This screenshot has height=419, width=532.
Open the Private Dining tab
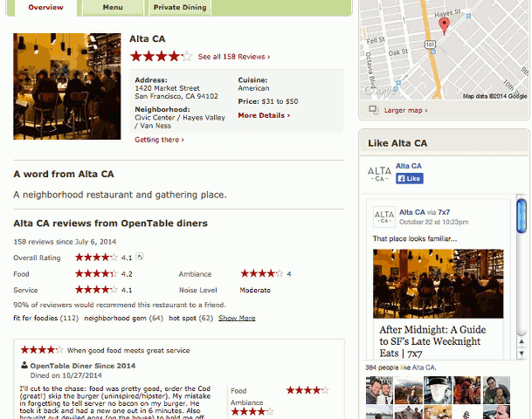click(x=180, y=8)
